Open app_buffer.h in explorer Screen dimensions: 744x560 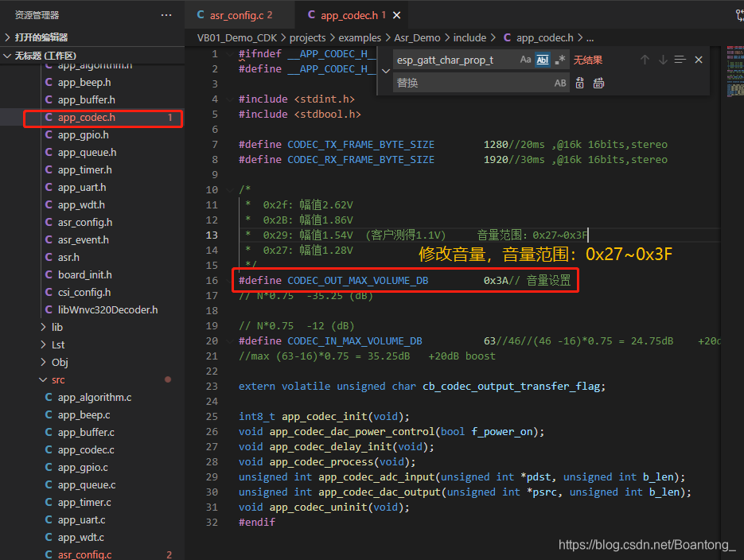87,100
